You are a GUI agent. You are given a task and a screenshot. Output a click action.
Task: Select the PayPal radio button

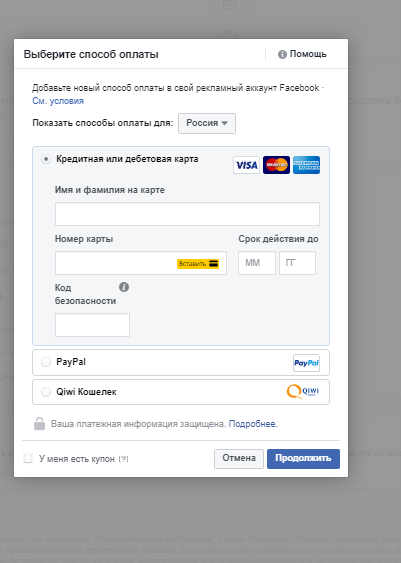46,362
